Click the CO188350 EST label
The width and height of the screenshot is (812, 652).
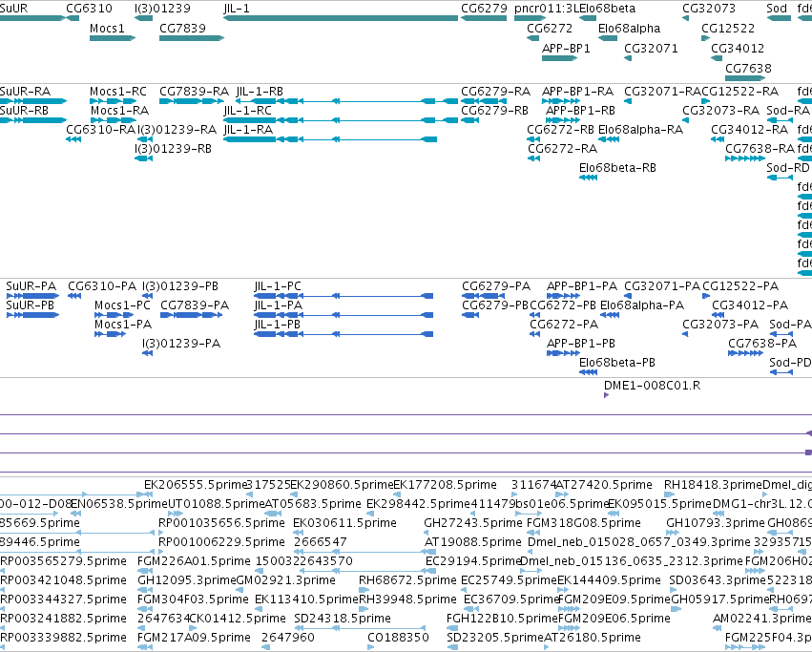[x=398, y=638]
